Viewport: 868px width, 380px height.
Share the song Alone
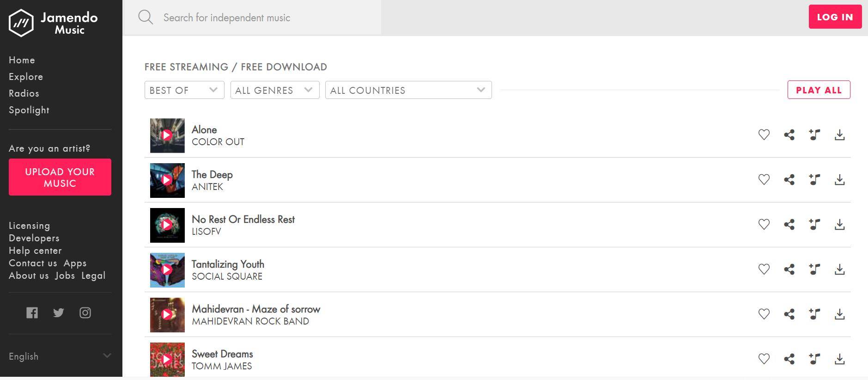point(789,135)
